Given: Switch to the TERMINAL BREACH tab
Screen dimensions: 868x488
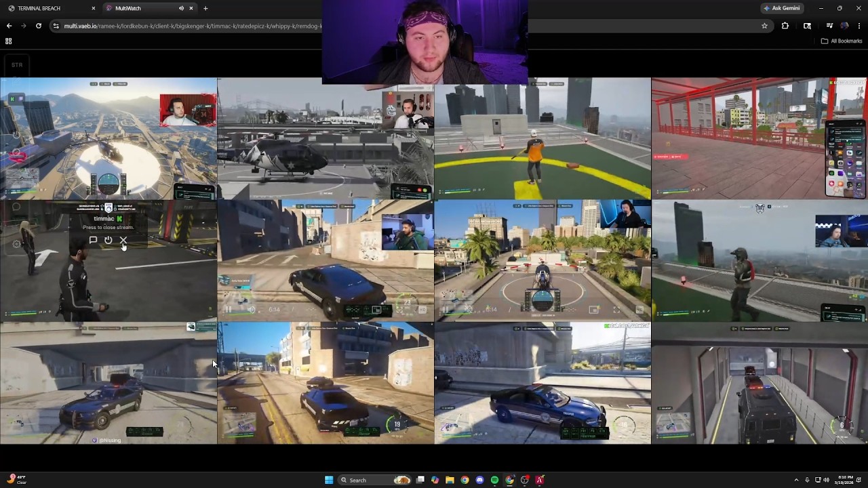Looking at the screenshot, I should (x=51, y=8).
